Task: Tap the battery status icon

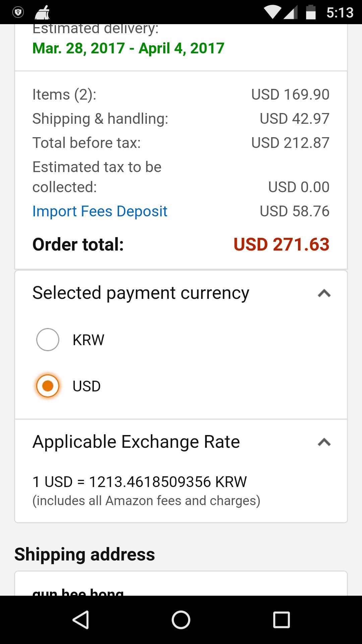Action: coord(311,12)
